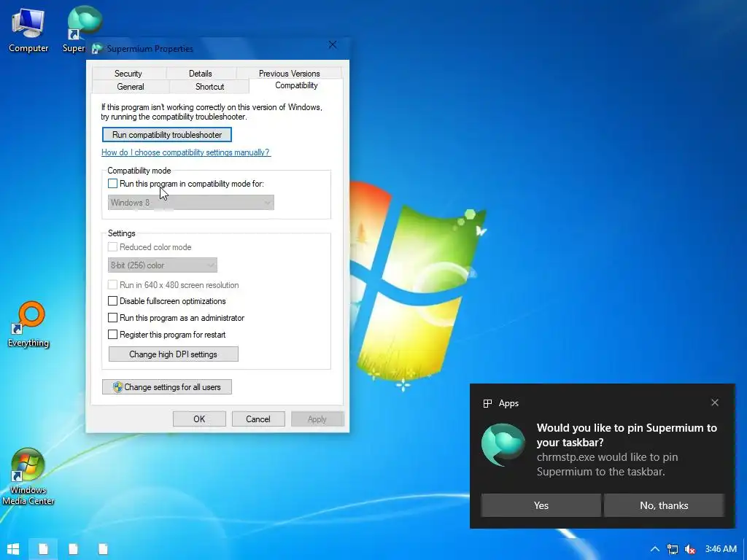This screenshot has width=747, height=560.
Task: Open the network tray icon
Action: pos(673,549)
